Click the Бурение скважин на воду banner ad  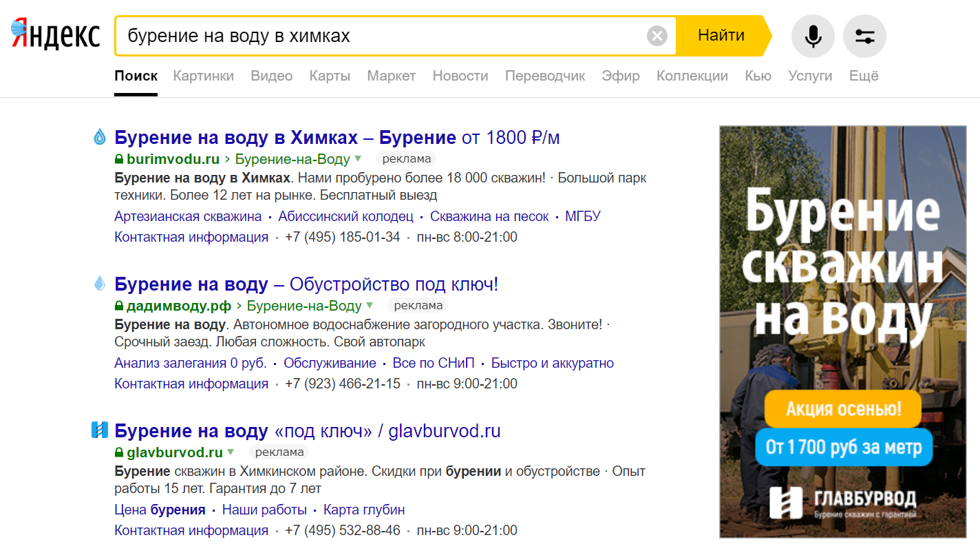pos(843,331)
